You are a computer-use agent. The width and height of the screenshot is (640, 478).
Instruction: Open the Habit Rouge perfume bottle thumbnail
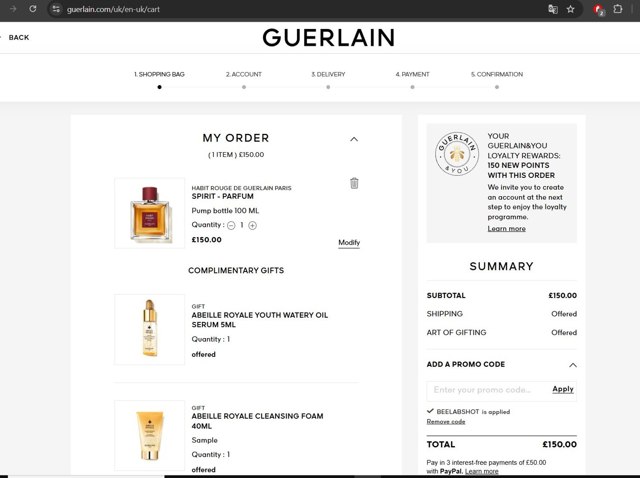150,213
